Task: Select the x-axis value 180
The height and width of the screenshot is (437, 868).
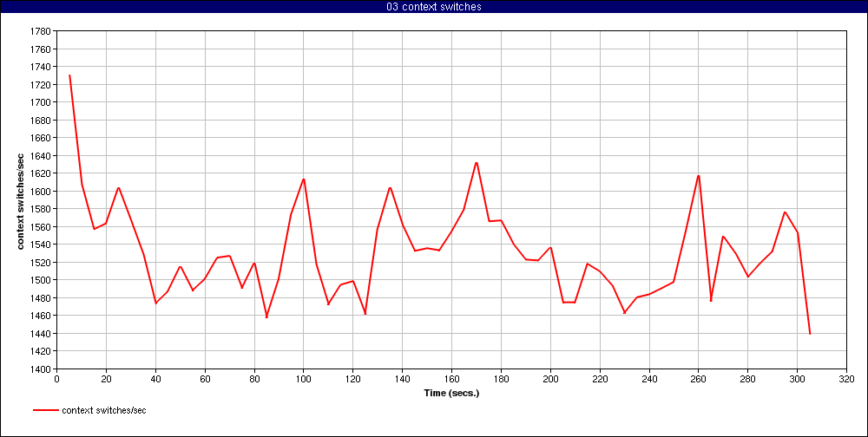Action: tap(501, 380)
